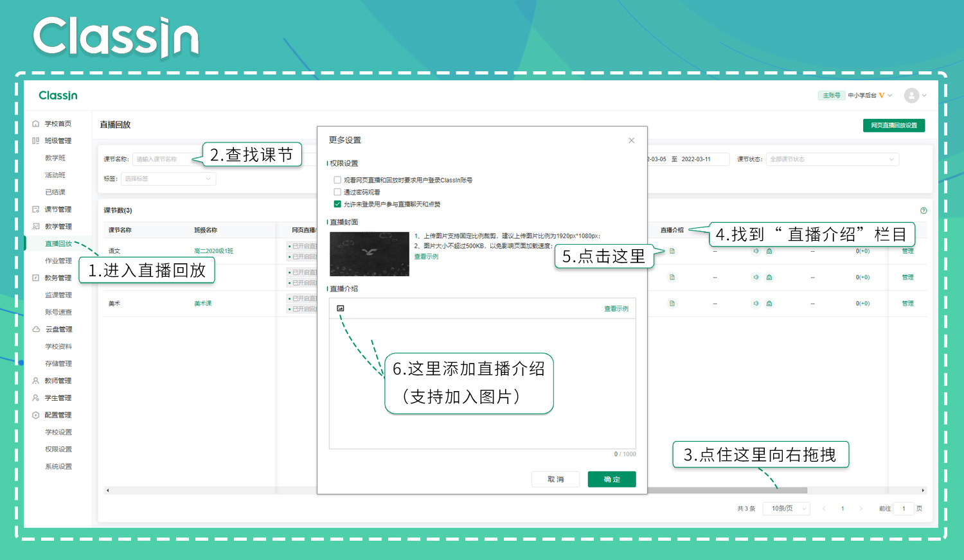This screenshot has width=964, height=560.
Task: Click the table's horizontal scrollbar thumb
Action: [727, 491]
